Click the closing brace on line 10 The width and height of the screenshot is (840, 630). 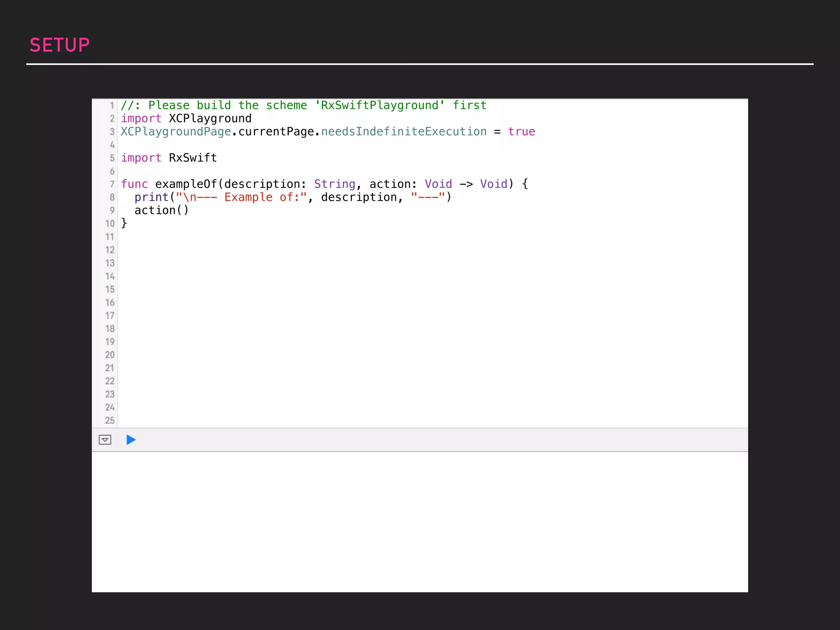[x=124, y=223]
